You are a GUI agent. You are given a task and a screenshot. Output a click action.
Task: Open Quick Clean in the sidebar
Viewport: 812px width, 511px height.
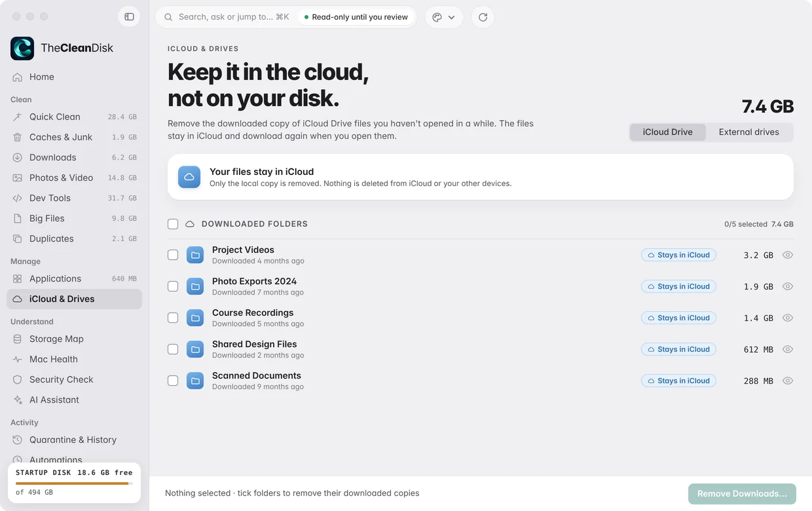coord(74,117)
